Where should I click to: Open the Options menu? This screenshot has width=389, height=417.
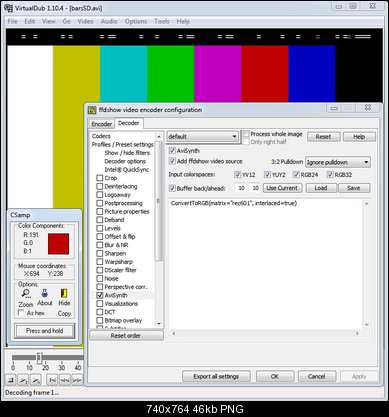136,21
